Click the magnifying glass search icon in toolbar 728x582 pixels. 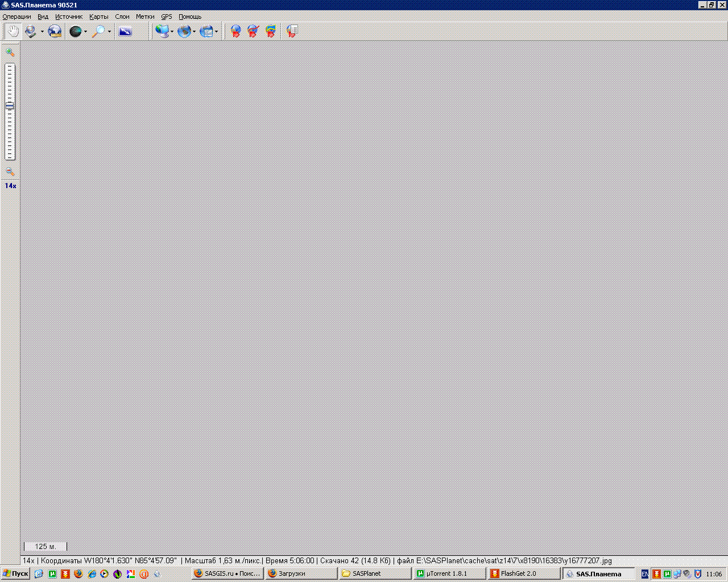(99, 31)
